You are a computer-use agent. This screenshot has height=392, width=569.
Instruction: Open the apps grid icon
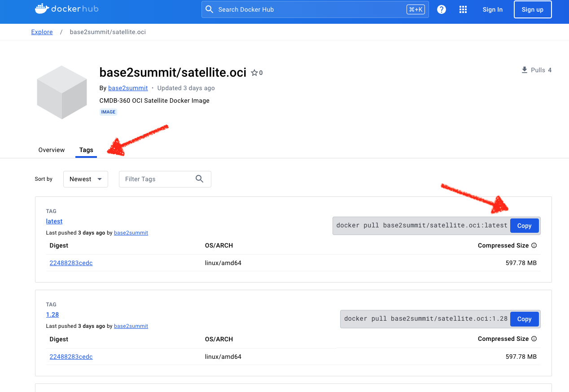tap(463, 9)
